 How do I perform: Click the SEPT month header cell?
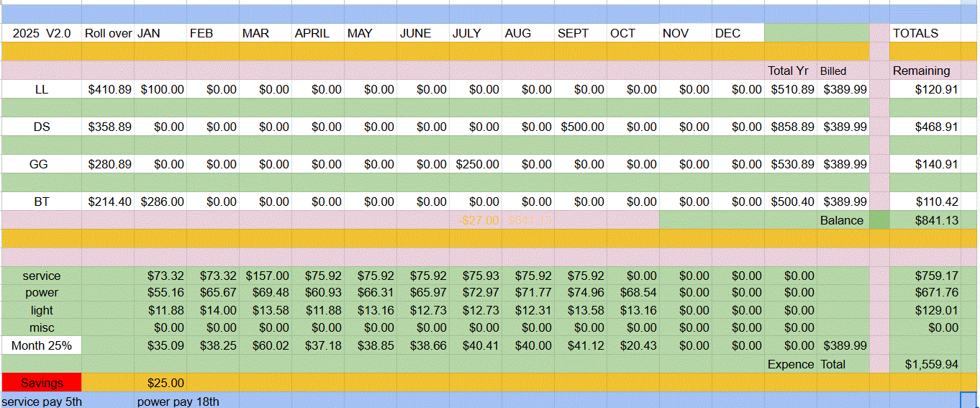pyautogui.click(x=580, y=33)
